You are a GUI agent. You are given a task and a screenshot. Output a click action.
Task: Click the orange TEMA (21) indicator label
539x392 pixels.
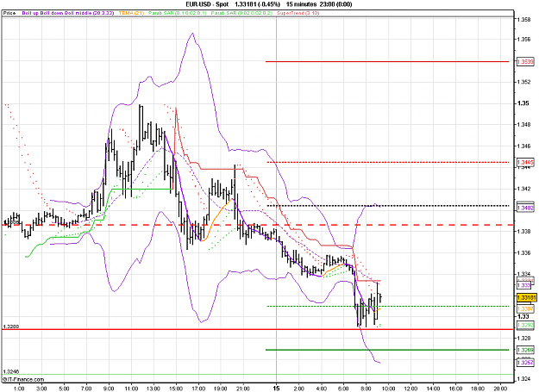(131, 13)
